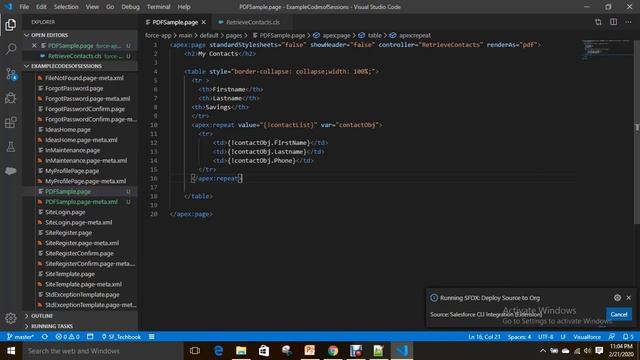
Task: Open Task View on the taskbar
Action: (x=195, y=351)
